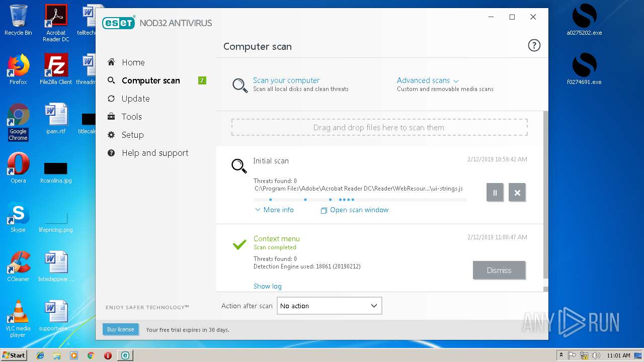Screen dimensions: 644x362
Task: Click the Context menu green checkmark icon
Action: click(x=239, y=244)
